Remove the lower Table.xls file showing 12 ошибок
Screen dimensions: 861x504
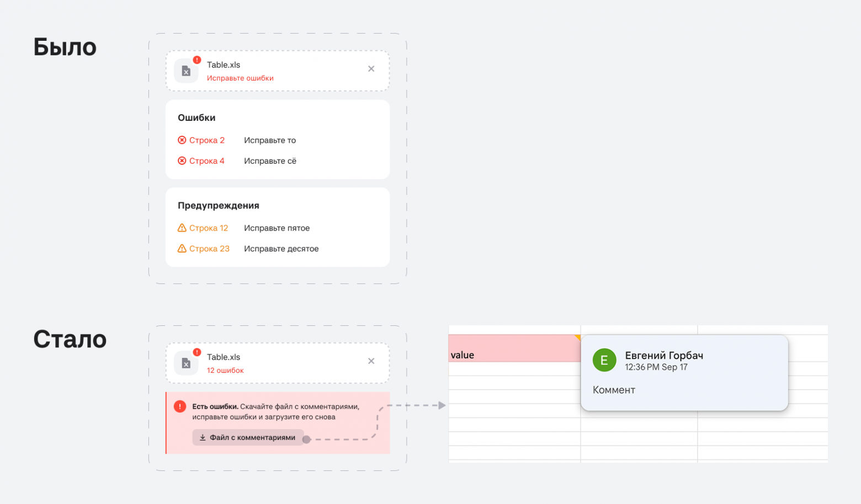tap(371, 361)
